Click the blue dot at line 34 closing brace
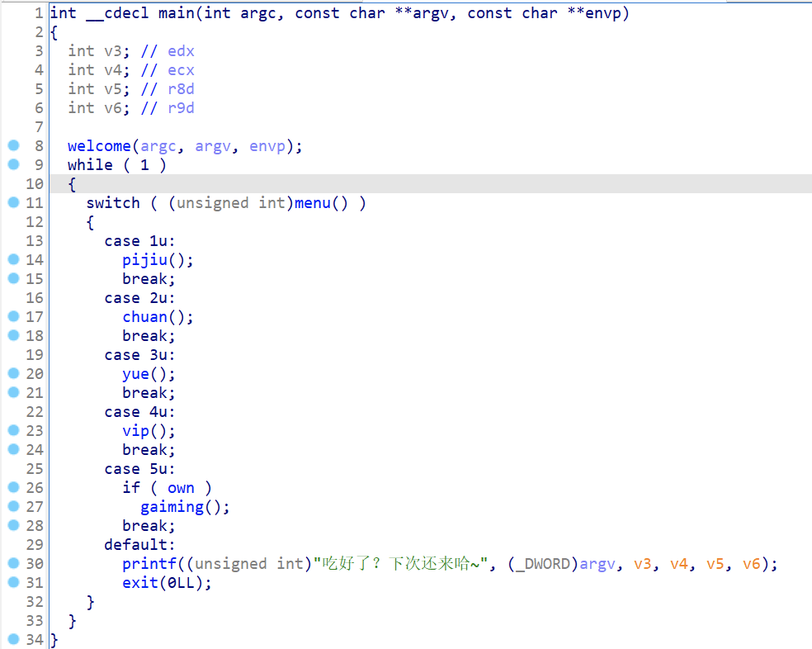This screenshot has height=649, width=812. coord(13,639)
